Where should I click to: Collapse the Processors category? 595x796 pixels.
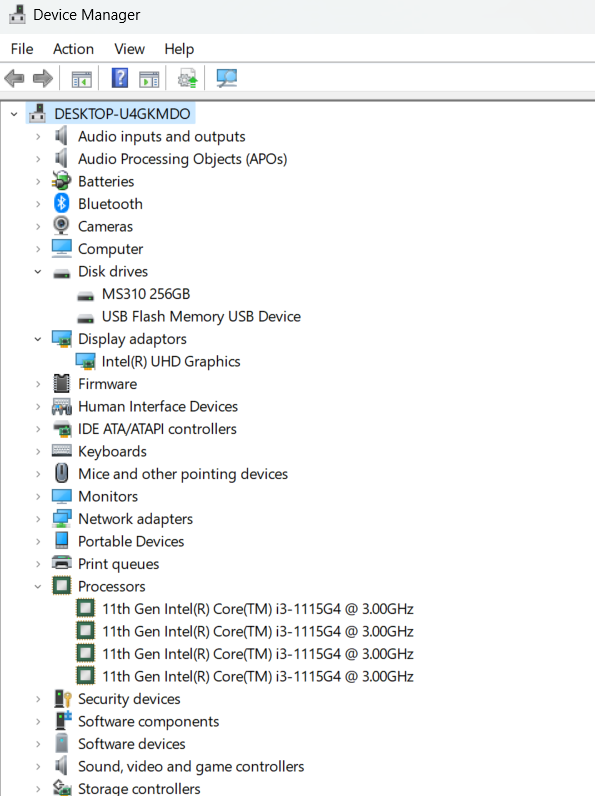(x=38, y=586)
